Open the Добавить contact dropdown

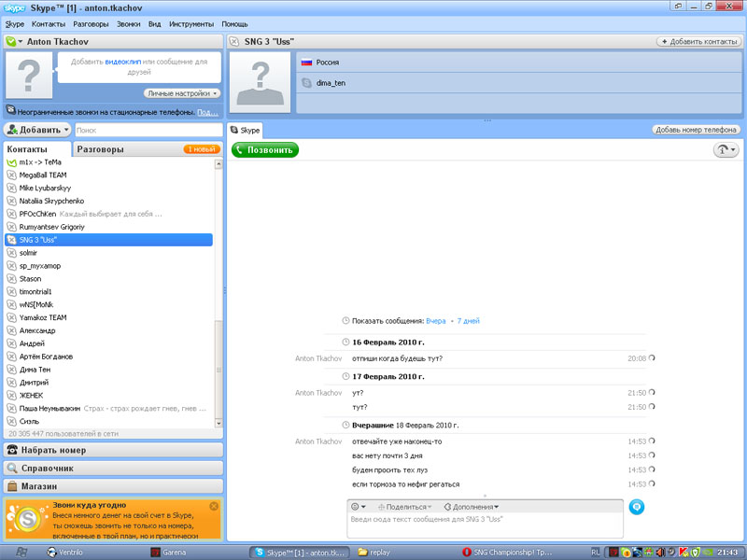(38, 130)
